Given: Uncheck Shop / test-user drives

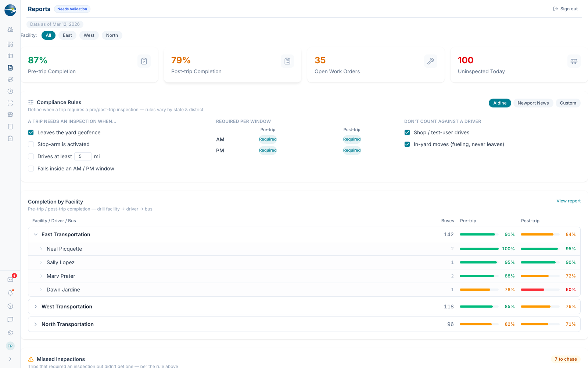Looking at the screenshot, I should (407, 132).
